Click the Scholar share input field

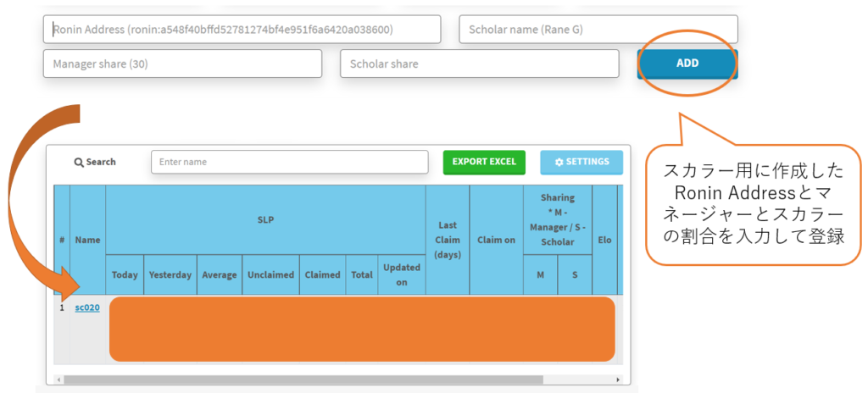(x=479, y=64)
